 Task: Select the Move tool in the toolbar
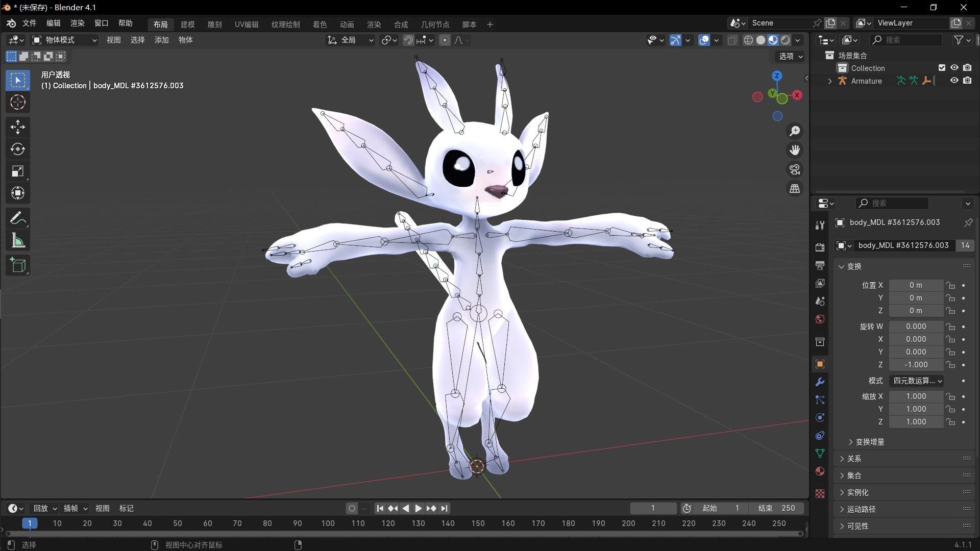coord(18,127)
